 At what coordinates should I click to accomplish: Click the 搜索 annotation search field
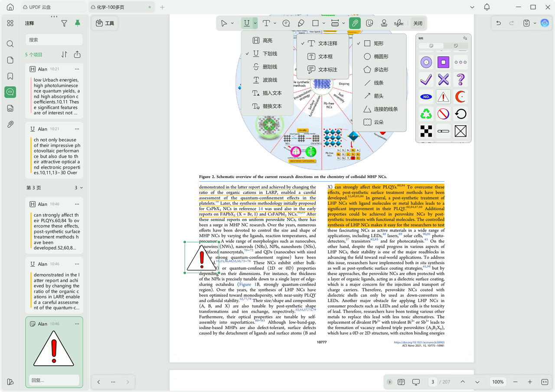[54, 40]
